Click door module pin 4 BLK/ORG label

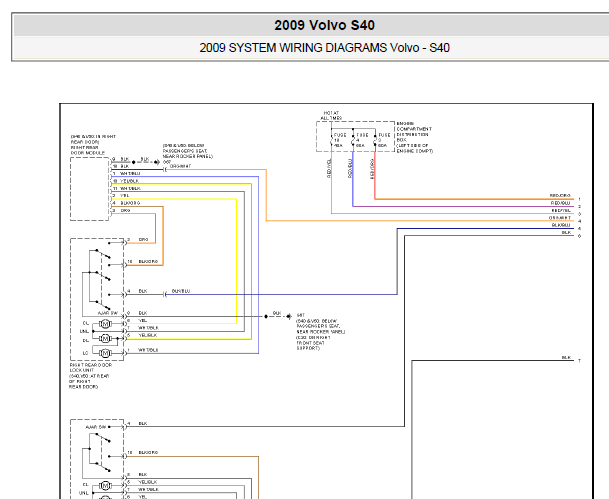pyautogui.click(x=130, y=203)
